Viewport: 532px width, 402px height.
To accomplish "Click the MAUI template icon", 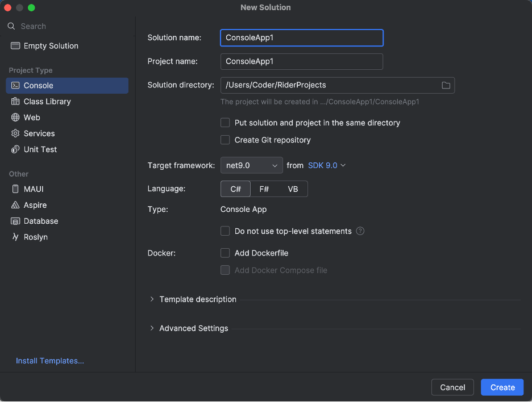I will (15, 189).
